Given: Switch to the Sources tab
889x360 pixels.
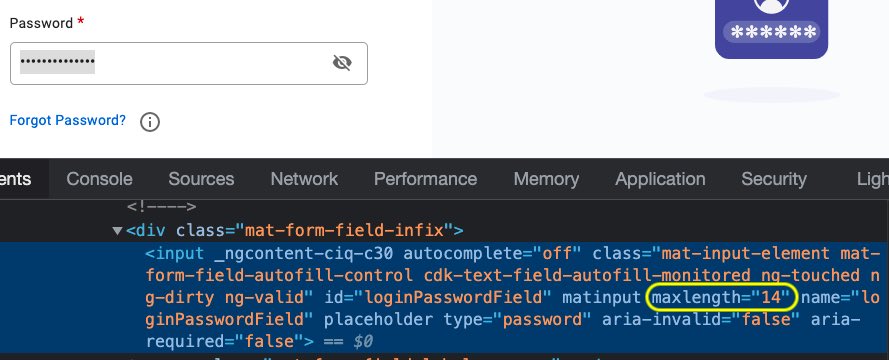Looking at the screenshot, I should point(201,179).
